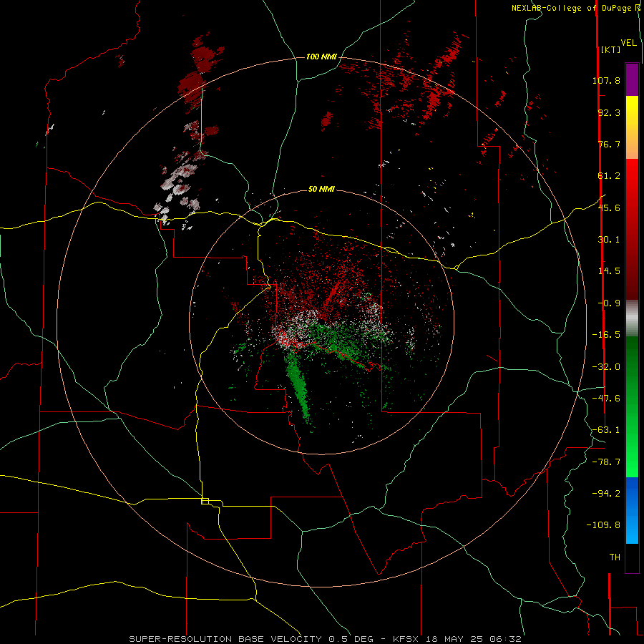The width and height of the screenshot is (644, 644).
Task: Click the 50 NMI range ring label
Action: [x=321, y=190]
